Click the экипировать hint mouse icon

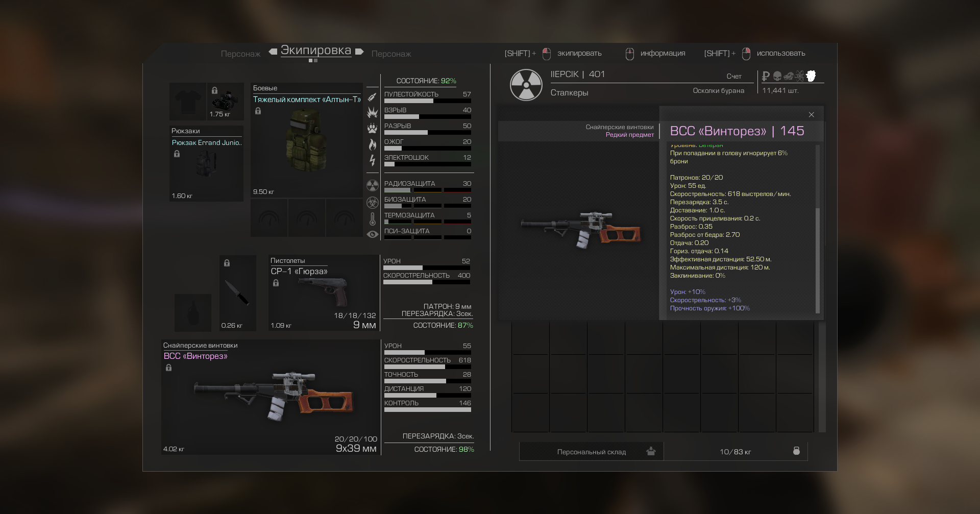click(x=547, y=54)
